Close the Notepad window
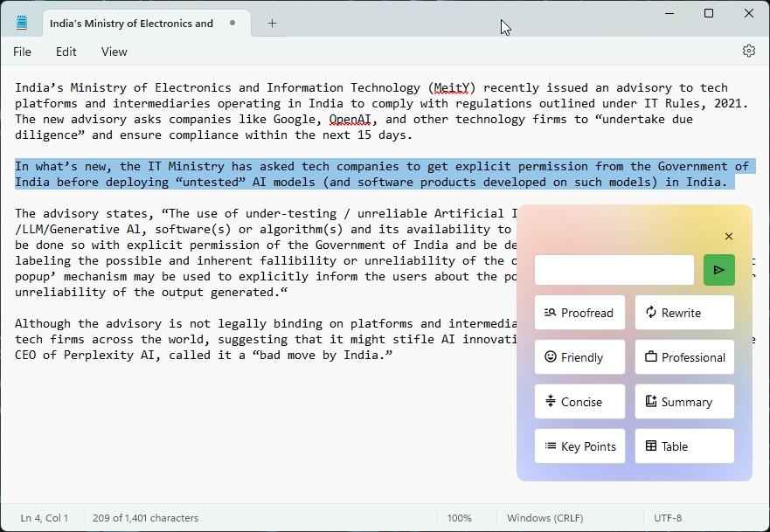Image resolution: width=770 pixels, height=532 pixels. point(749,13)
